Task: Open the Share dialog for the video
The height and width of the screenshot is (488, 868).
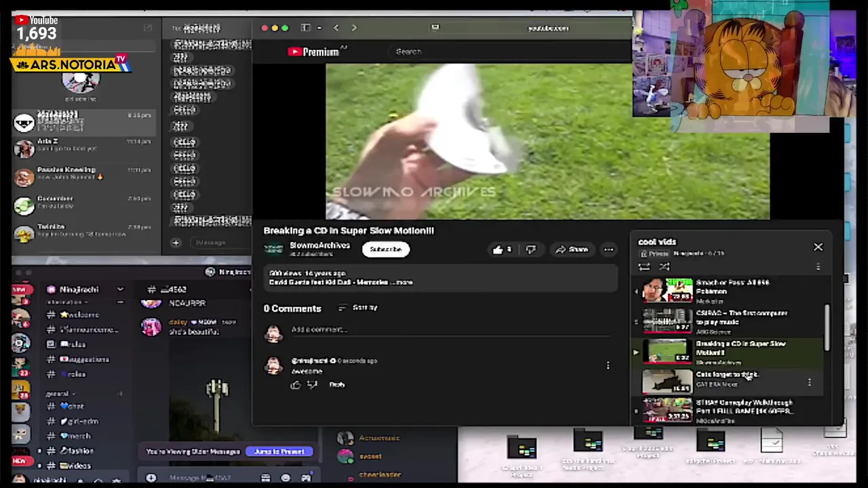Action: (572, 249)
